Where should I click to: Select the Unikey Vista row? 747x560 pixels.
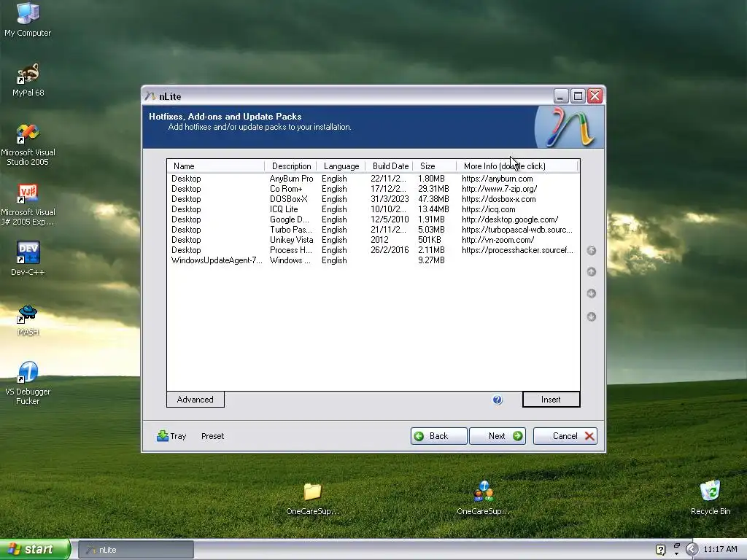pyautogui.click(x=373, y=240)
